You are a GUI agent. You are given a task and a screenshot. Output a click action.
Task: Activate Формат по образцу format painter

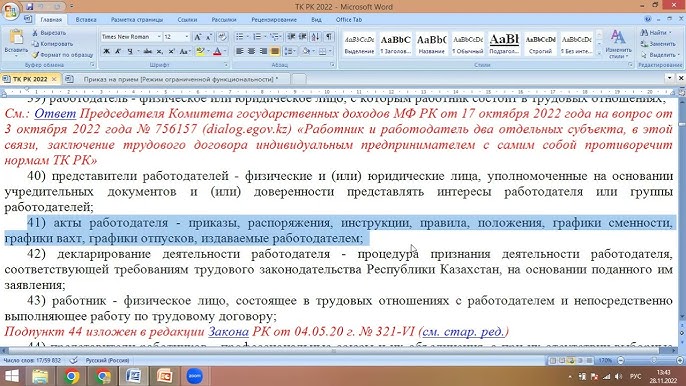[x=62, y=55]
